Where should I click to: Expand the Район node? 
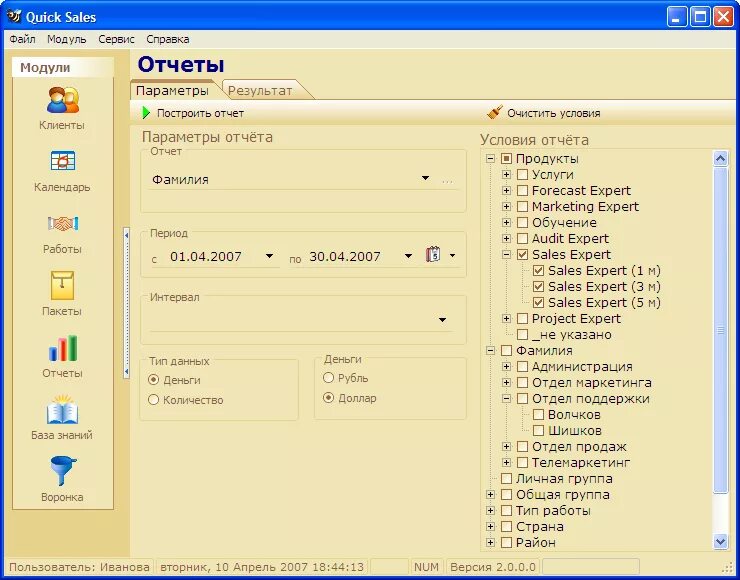pyautogui.click(x=490, y=543)
